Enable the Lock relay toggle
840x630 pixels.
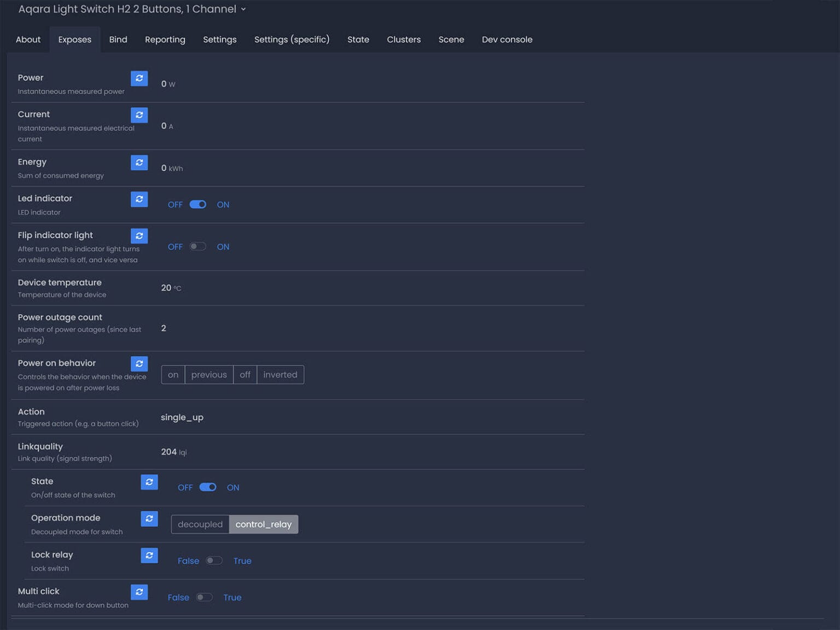click(214, 561)
